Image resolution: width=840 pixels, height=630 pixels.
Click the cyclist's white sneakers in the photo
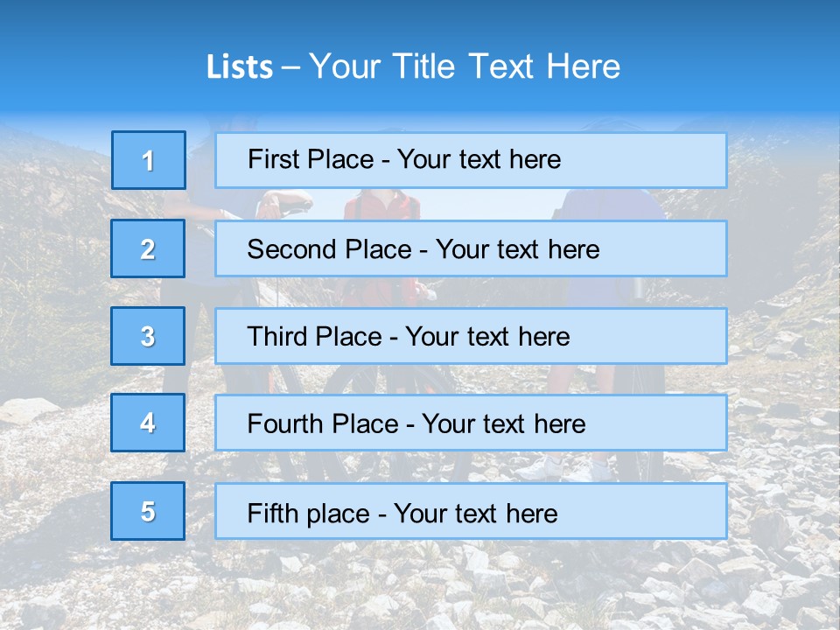click(542, 467)
